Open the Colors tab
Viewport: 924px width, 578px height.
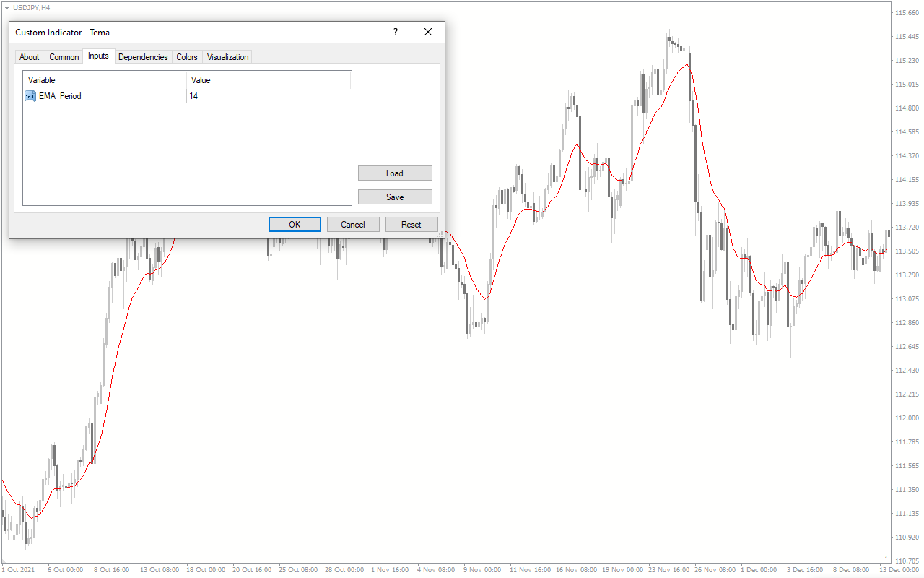[x=187, y=57]
